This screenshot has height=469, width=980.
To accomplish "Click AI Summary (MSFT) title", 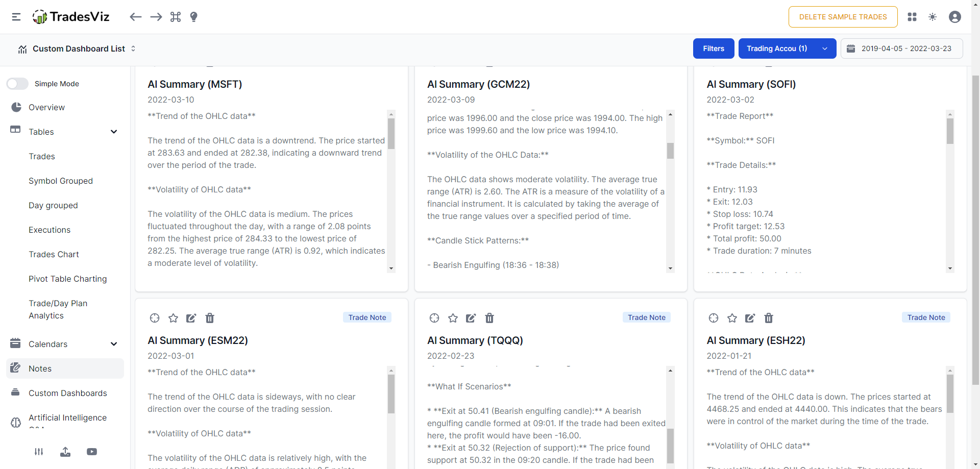I will tap(195, 84).
